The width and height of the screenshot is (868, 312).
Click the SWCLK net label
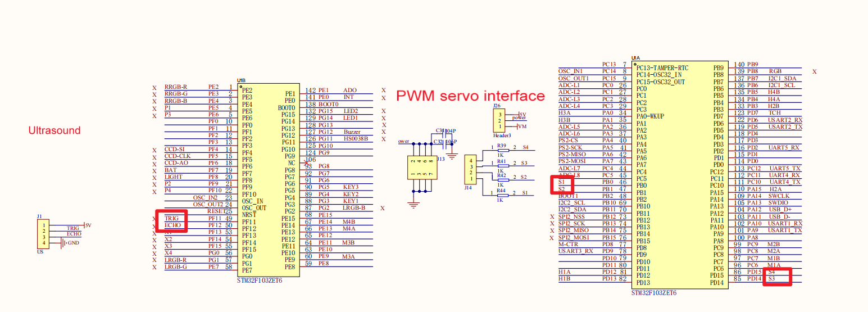point(779,196)
